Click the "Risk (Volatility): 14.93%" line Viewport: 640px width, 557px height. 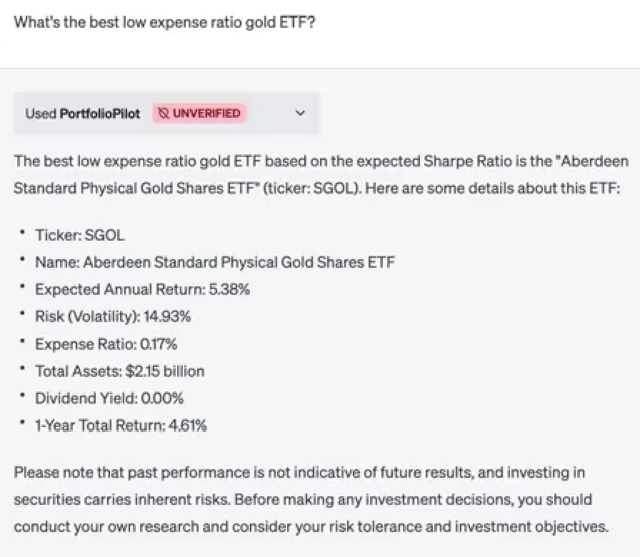click(x=112, y=316)
